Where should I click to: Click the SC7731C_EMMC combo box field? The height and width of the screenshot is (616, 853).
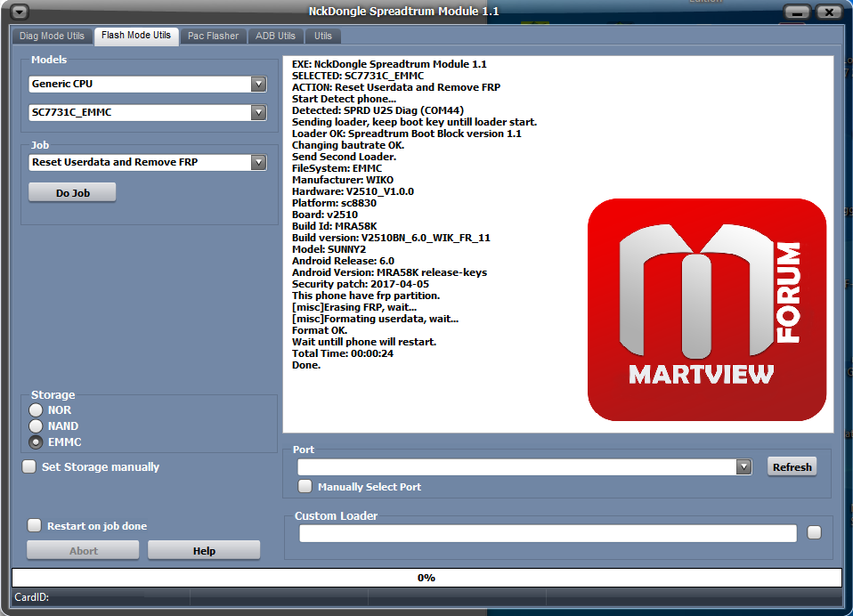pos(148,112)
